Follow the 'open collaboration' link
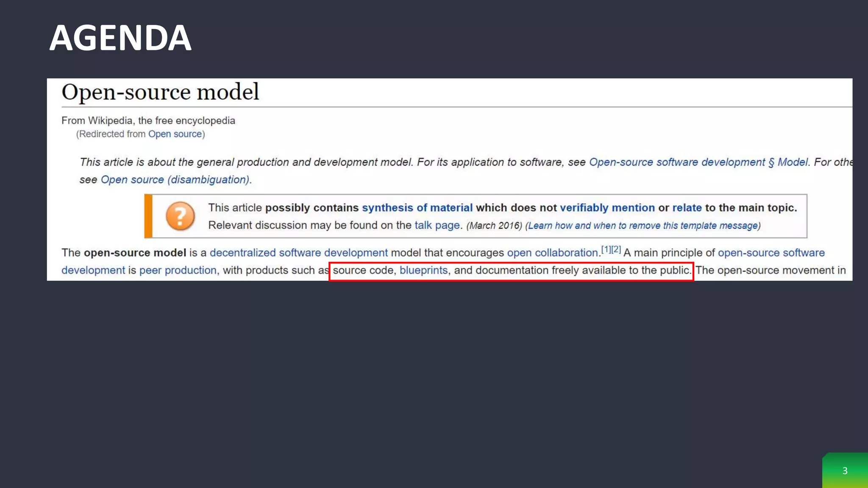The image size is (868, 488). (x=552, y=253)
